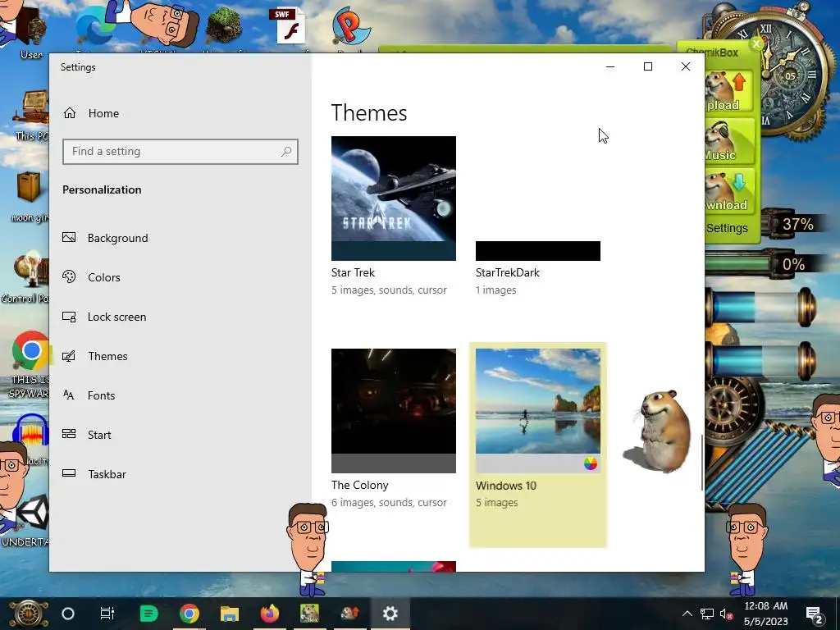Open the steampunk Start button

pyautogui.click(x=28, y=614)
